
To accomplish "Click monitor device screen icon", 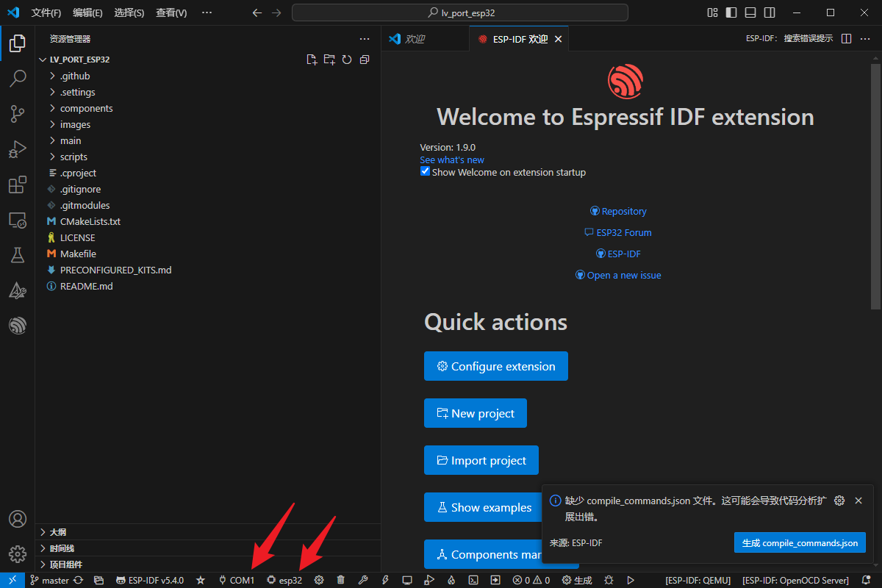I will (x=406, y=580).
